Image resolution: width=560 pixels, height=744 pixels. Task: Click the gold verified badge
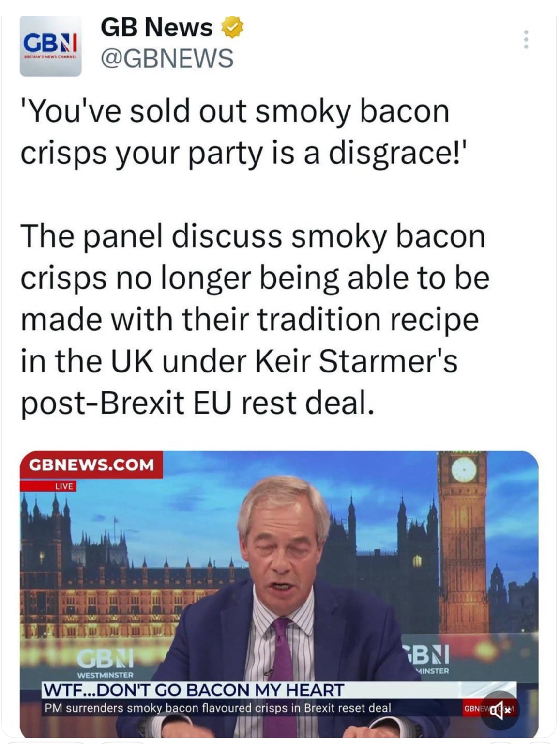(232, 27)
